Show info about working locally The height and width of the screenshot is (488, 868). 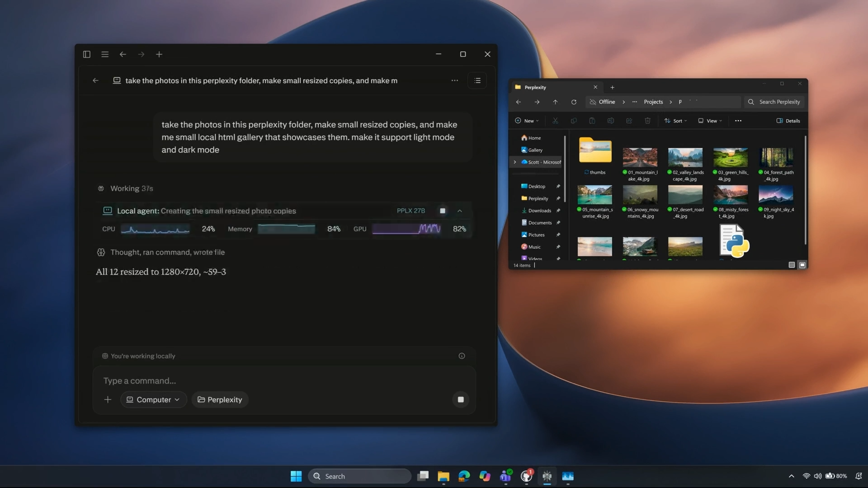pyautogui.click(x=462, y=356)
